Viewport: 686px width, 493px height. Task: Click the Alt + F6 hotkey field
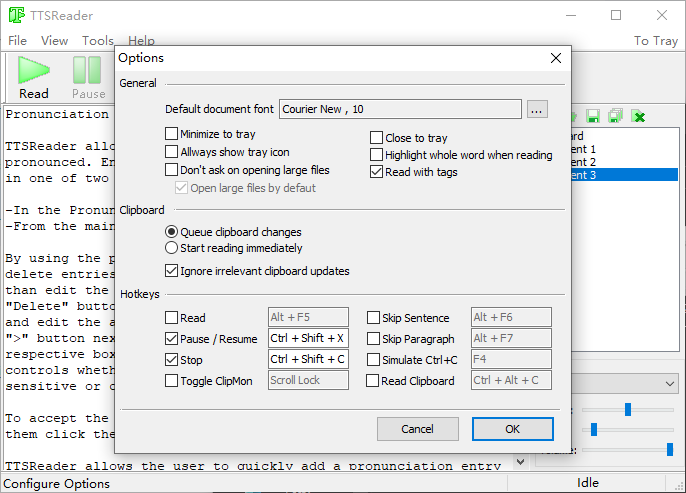511,317
